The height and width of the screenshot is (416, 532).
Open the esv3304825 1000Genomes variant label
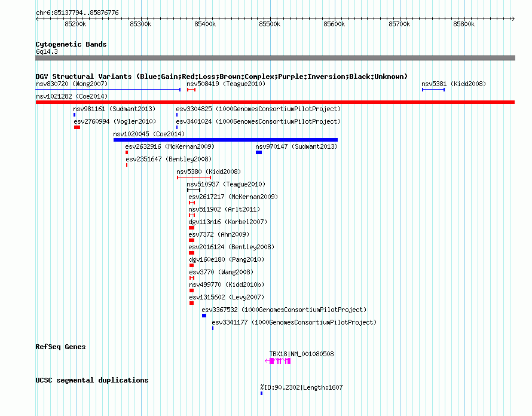pos(258,109)
